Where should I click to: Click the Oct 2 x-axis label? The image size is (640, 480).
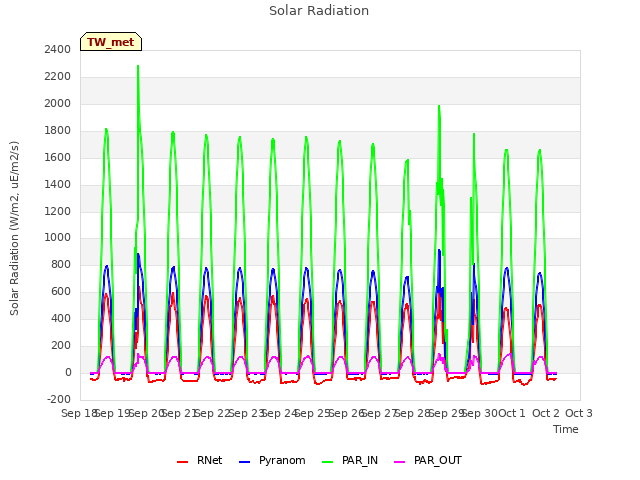coord(546,413)
